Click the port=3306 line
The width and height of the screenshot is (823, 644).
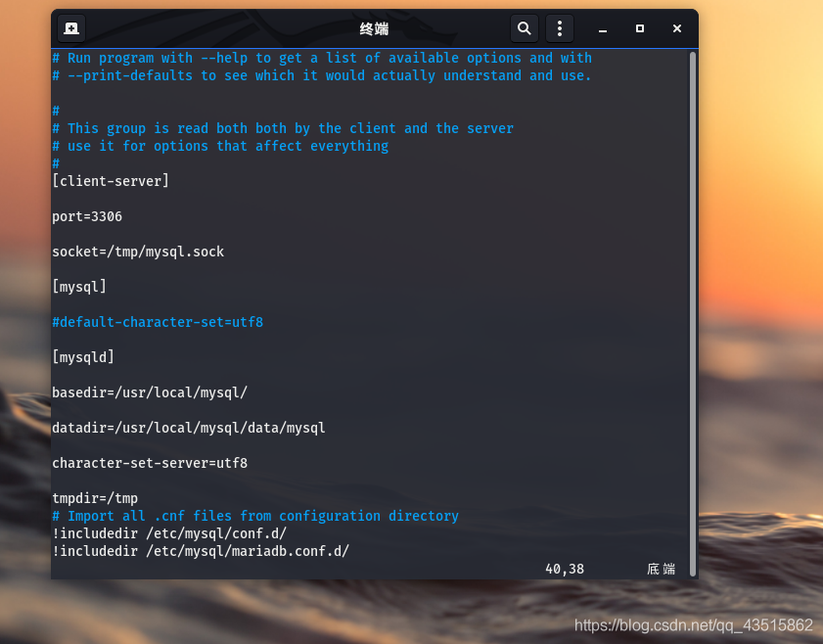[87, 216]
